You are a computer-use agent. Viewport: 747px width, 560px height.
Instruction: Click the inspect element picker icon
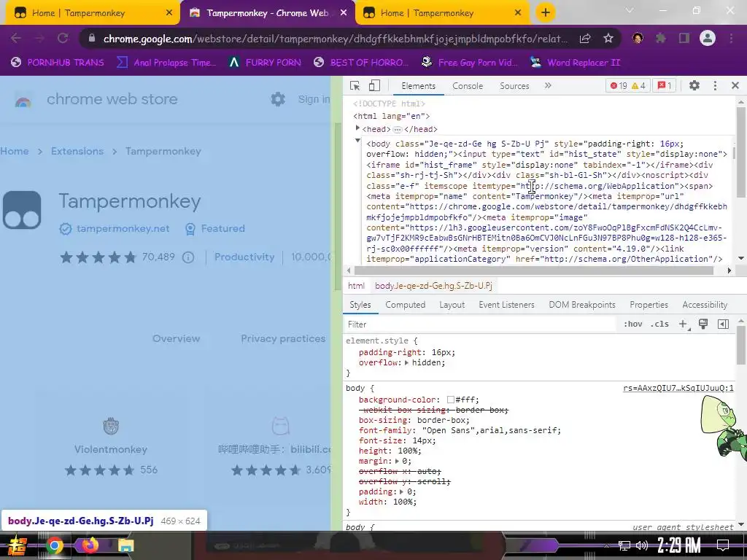click(x=355, y=86)
